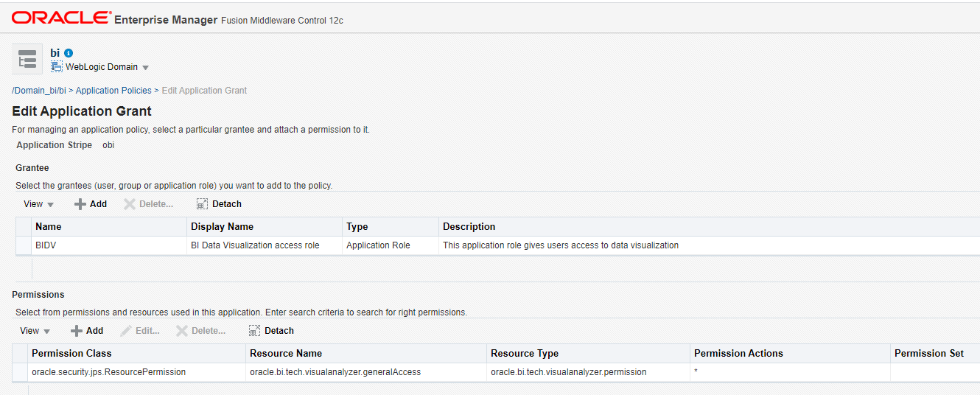Viewport: 980px width, 395px height.
Task: Click Delete in the Grantee toolbar
Action: (148, 204)
